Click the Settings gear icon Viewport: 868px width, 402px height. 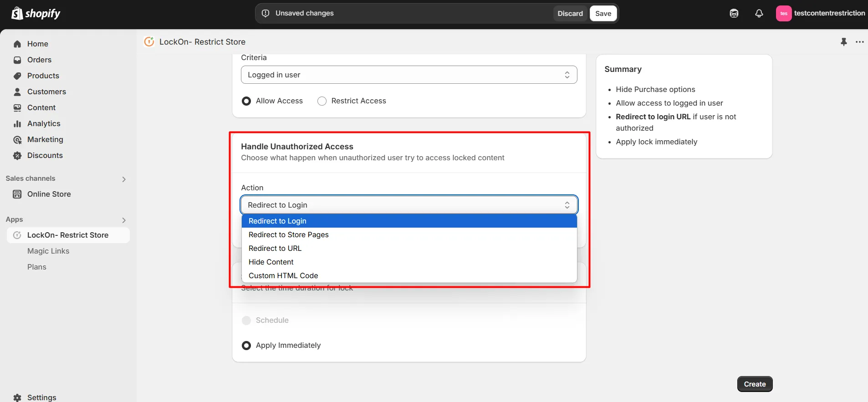(17, 397)
